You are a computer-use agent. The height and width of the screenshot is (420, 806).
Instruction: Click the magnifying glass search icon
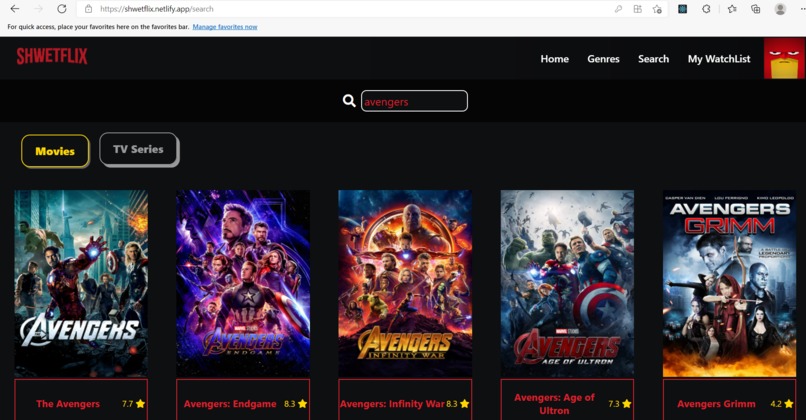click(x=349, y=101)
